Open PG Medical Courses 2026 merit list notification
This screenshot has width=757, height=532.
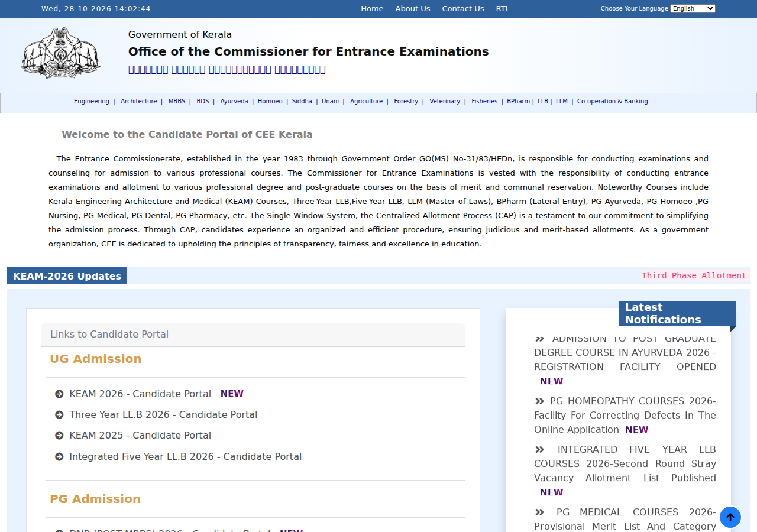click(x=625, y=520)
